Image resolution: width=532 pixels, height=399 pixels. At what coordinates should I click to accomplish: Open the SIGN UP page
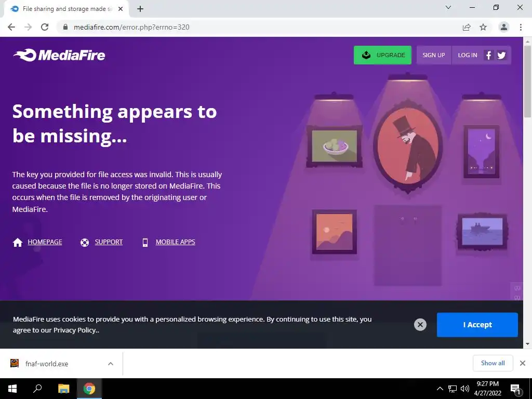pyautogui.click(x=434, y=55)
